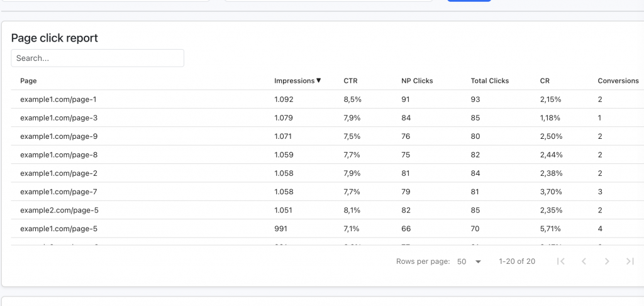The image size is (644, 306).
Task: Select the example1.com/page-3 row
Action: tap(58, 117)
